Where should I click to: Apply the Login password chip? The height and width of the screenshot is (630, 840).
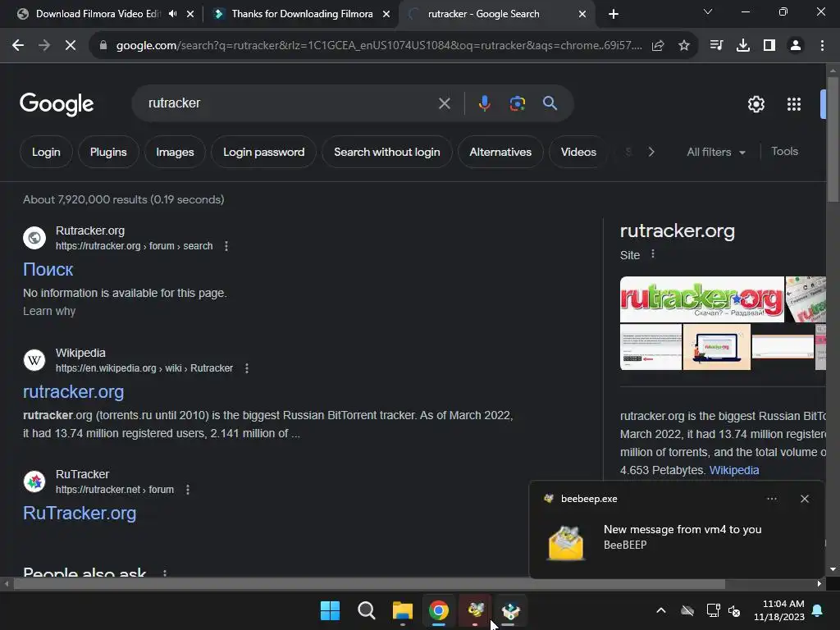263,152
